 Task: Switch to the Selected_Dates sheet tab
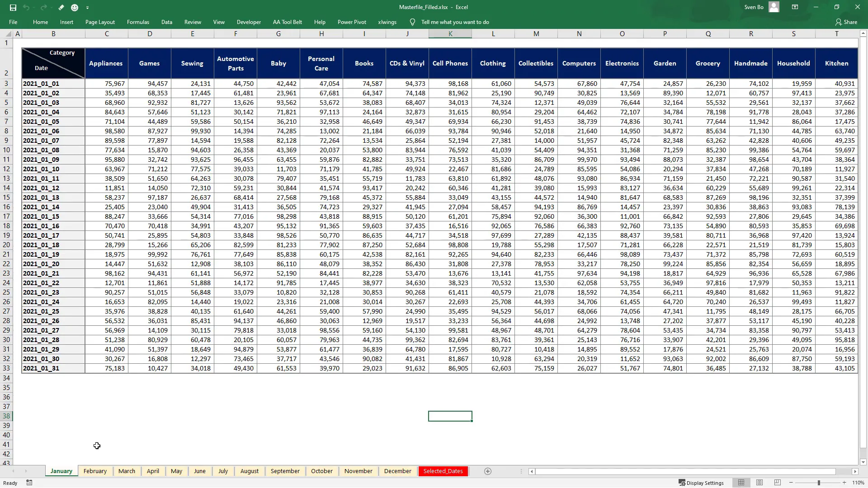[x=443, y=471]
